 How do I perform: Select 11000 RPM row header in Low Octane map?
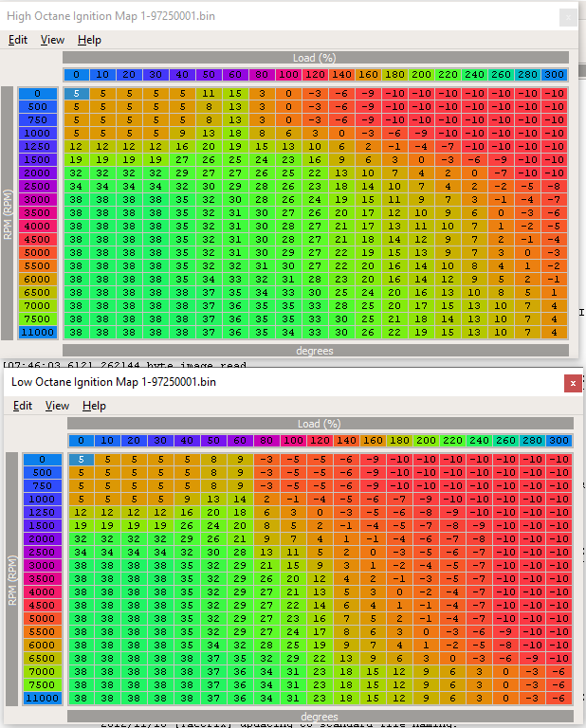coord(43,698)
